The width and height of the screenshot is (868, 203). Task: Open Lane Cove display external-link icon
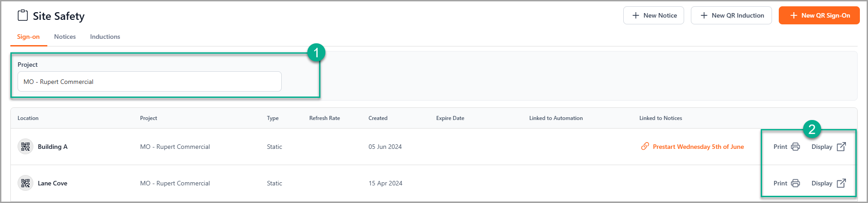click(x=841, y=183)
